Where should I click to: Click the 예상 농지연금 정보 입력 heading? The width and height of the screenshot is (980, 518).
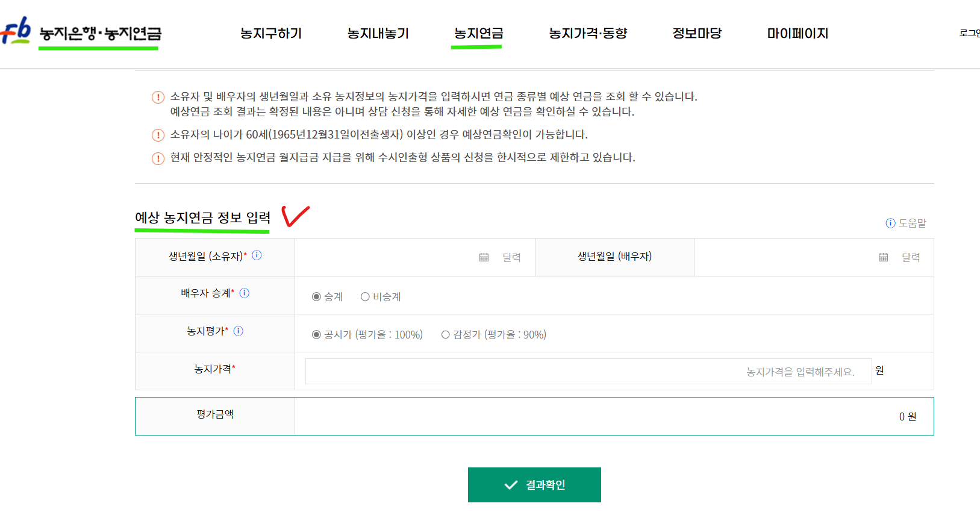click(202, 217)
